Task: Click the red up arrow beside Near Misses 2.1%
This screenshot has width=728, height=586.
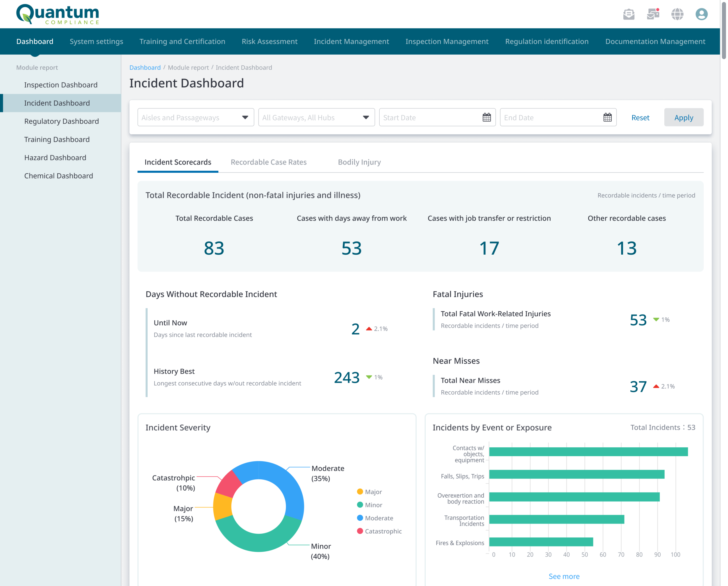Action: click(656, 386)
